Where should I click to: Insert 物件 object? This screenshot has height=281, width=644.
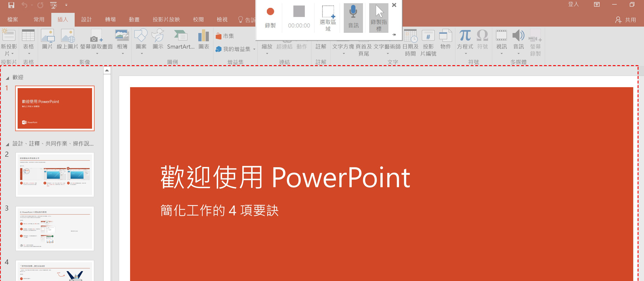tap(445, 39)
